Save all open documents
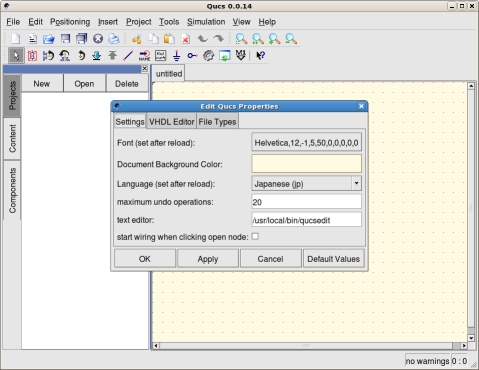Screen dimensions: 479x370 [81, 39]
